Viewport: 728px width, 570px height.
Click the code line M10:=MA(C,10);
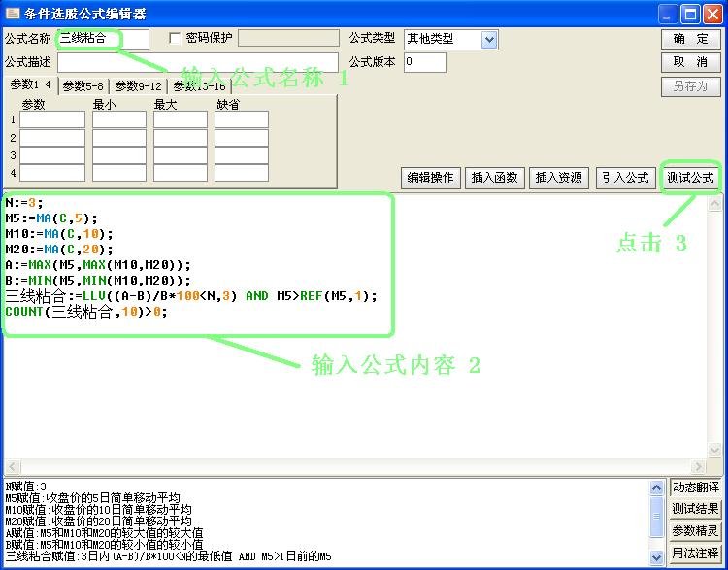pos(59,234)
